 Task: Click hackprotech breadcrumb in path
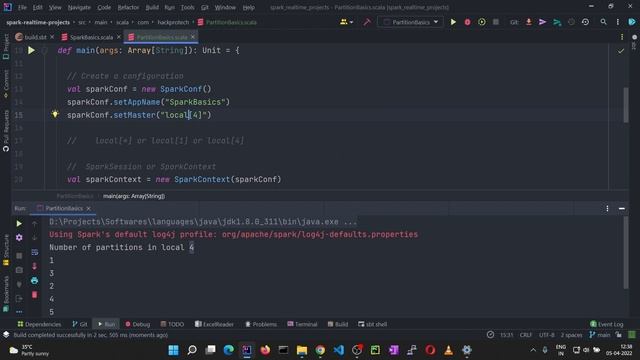click(173, 22)
